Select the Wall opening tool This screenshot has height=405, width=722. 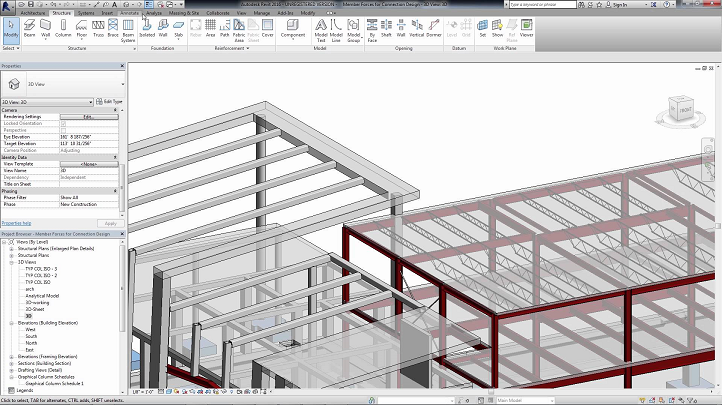tap(401, 29)
